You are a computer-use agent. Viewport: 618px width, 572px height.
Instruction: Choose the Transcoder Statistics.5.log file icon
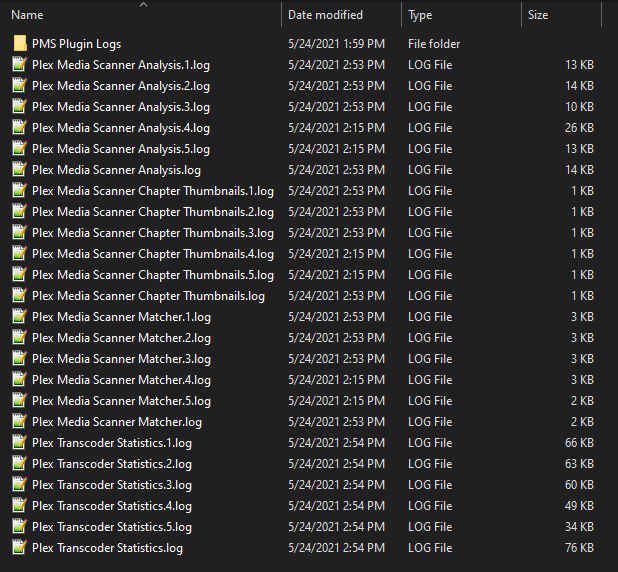tap(20, 527)
